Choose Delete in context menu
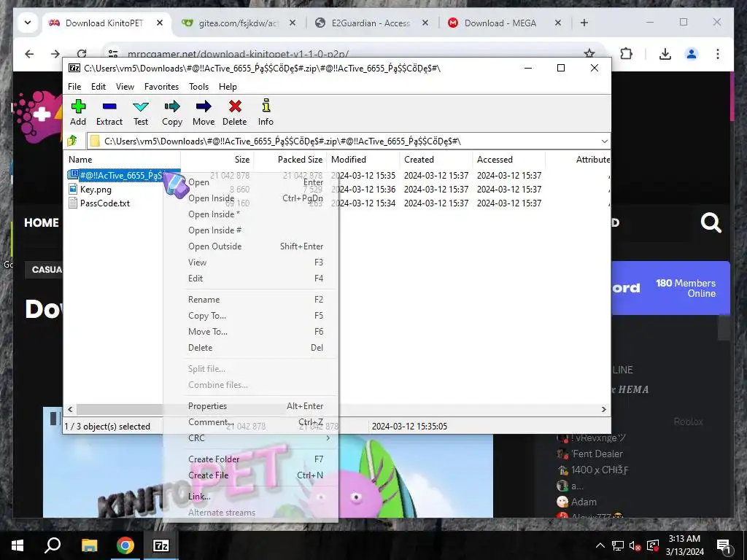 tap(255, 348)
